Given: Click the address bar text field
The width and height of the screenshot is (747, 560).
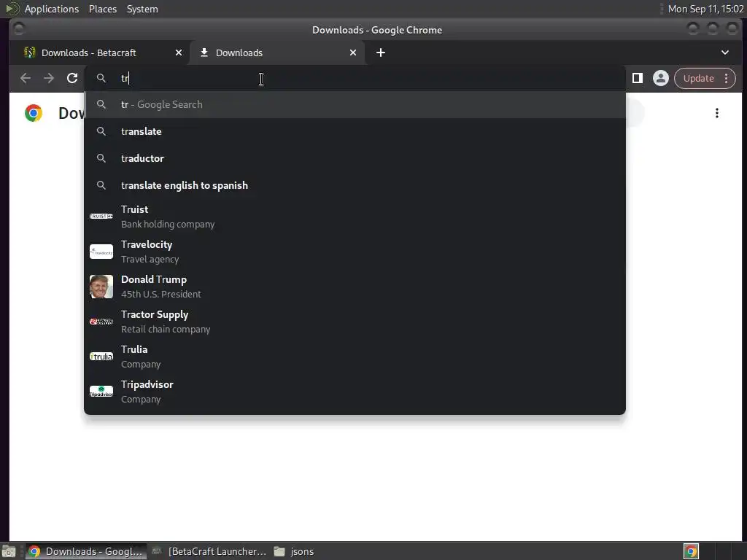Looking at the screenshot, I should [x=355, y=78].
